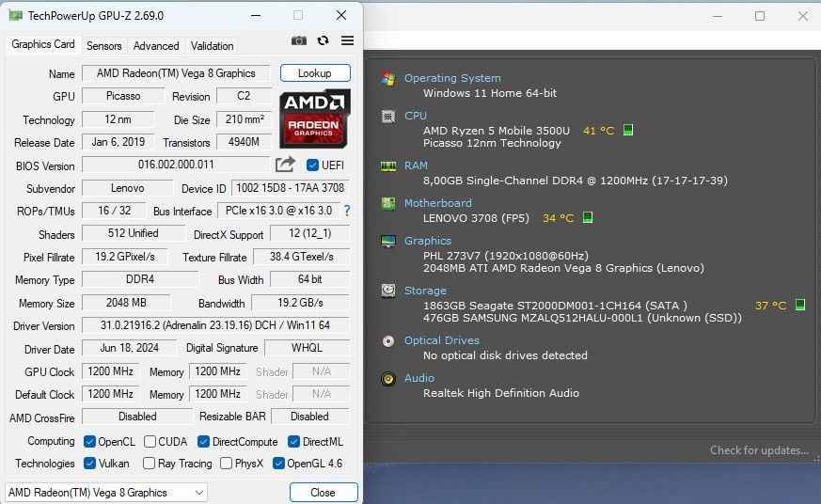Click the green storage temperature indicator icon

coord(800,305)
